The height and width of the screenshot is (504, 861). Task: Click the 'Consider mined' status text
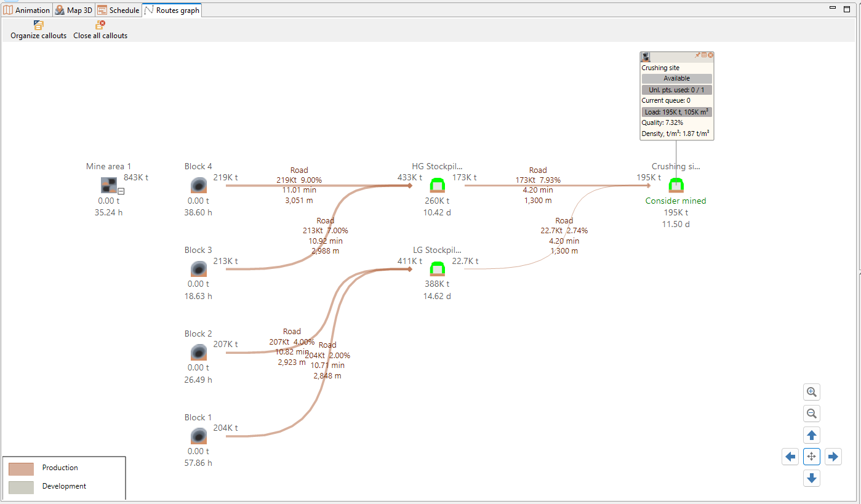coord(676,201)
